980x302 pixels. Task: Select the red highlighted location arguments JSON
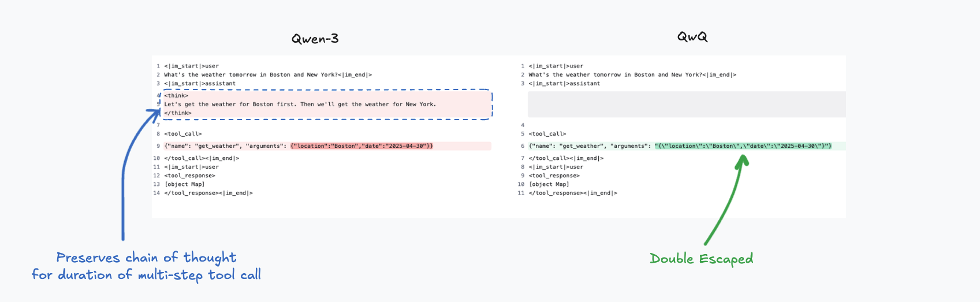click(x=362, y=146)
